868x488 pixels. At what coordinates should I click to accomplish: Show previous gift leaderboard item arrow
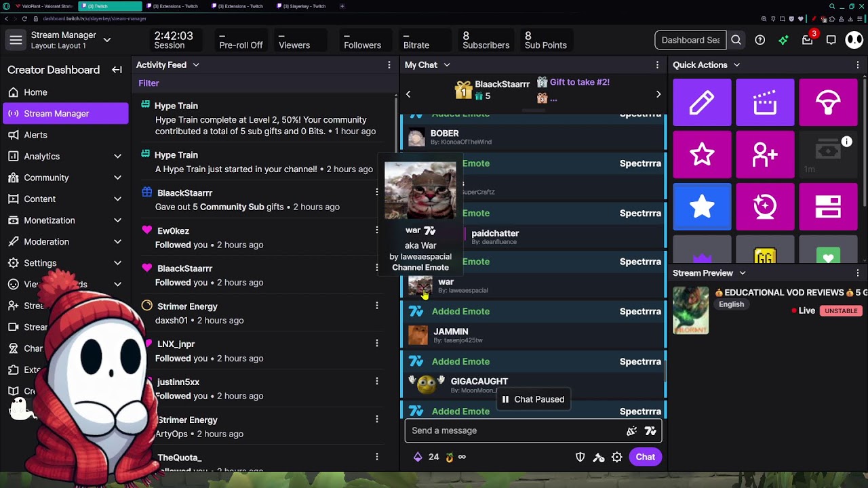point(408,94)
